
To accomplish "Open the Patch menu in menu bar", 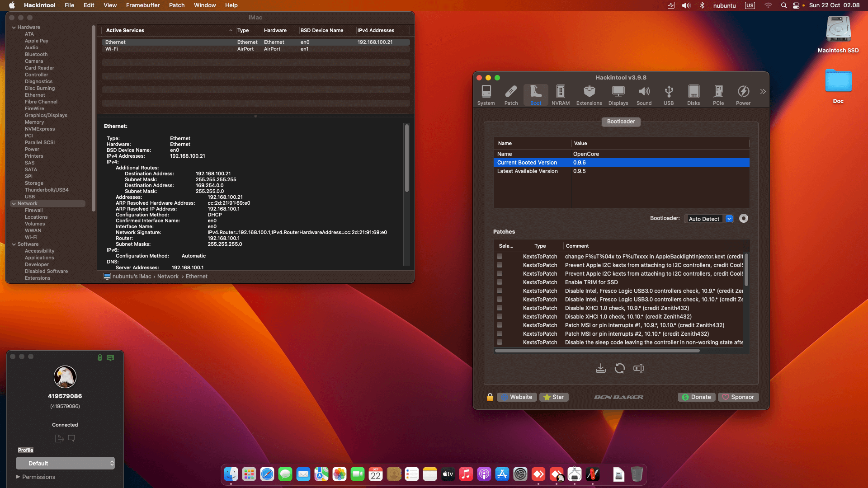I will coord(177,5).
